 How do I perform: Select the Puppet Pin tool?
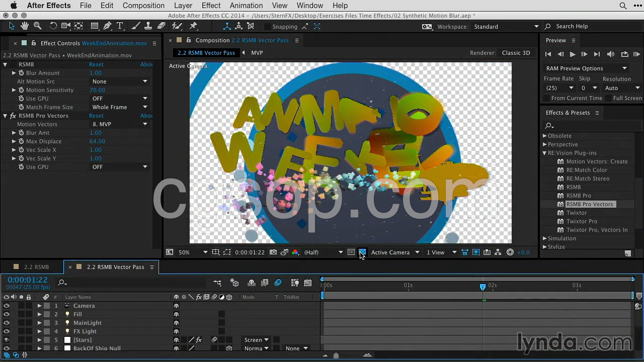[x=194, y=26]
